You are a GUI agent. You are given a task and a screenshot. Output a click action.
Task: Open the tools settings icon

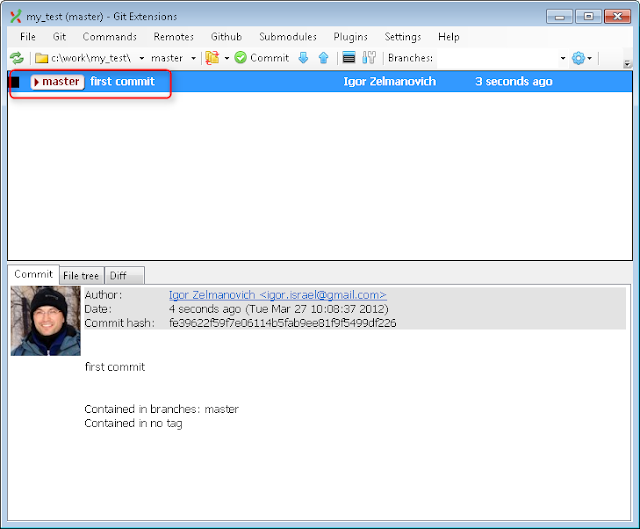369,58
